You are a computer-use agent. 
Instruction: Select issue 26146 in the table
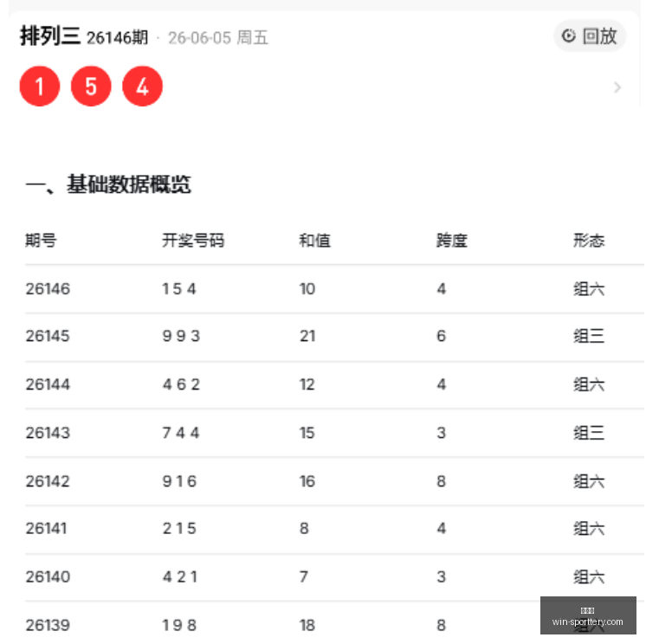tap(48, 289)
